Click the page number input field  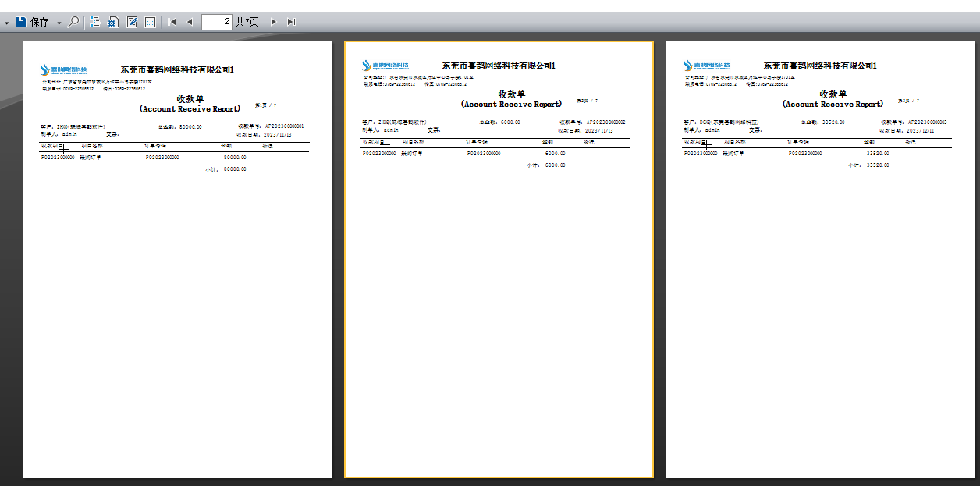tap(216, 22)
